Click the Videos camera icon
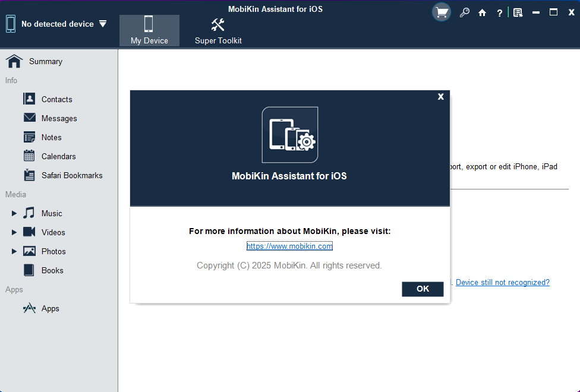580x392 pixels. [29, 232]
